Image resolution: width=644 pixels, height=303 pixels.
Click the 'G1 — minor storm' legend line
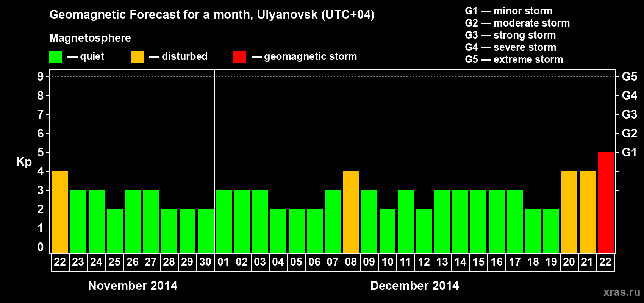[x=509, y=11]
